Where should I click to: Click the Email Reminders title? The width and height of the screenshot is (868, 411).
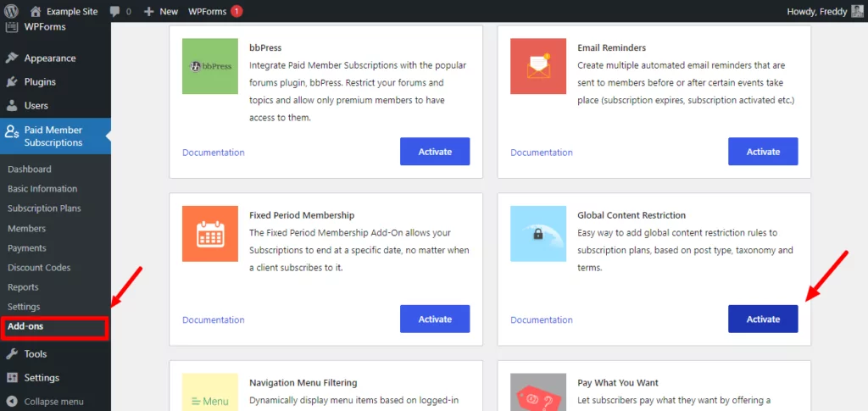tap(612, 47)
